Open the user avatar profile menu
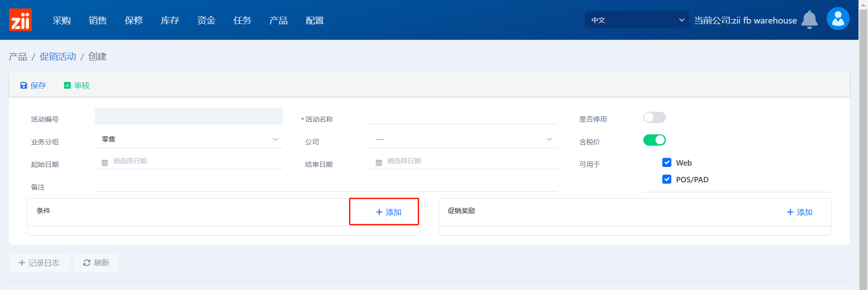Viewport: 868px width, 290px height. 838,19
